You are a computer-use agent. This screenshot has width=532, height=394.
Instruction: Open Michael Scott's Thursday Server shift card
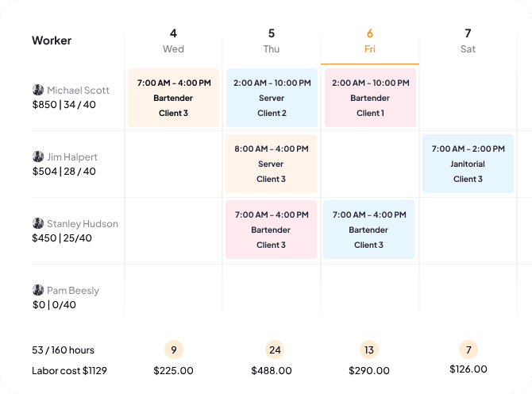point(272,98)
